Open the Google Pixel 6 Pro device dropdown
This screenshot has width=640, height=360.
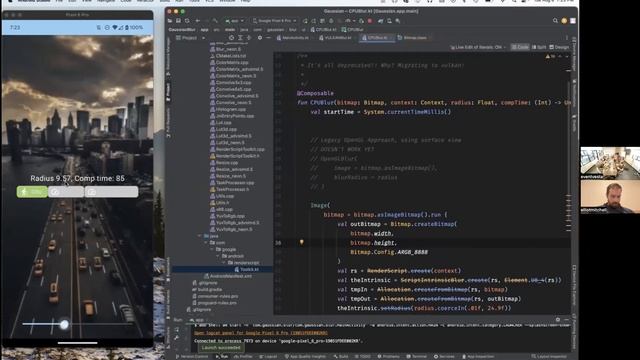pos(274,21)
